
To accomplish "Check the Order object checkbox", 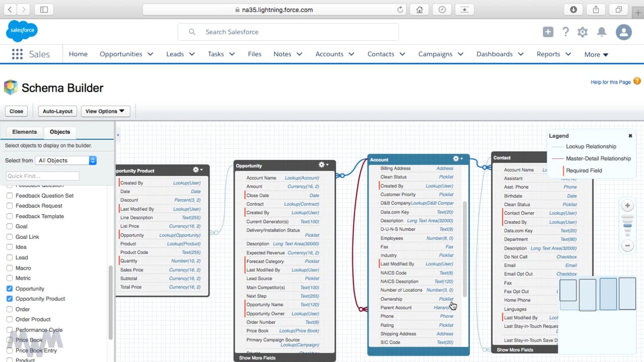I will point(10,309).
